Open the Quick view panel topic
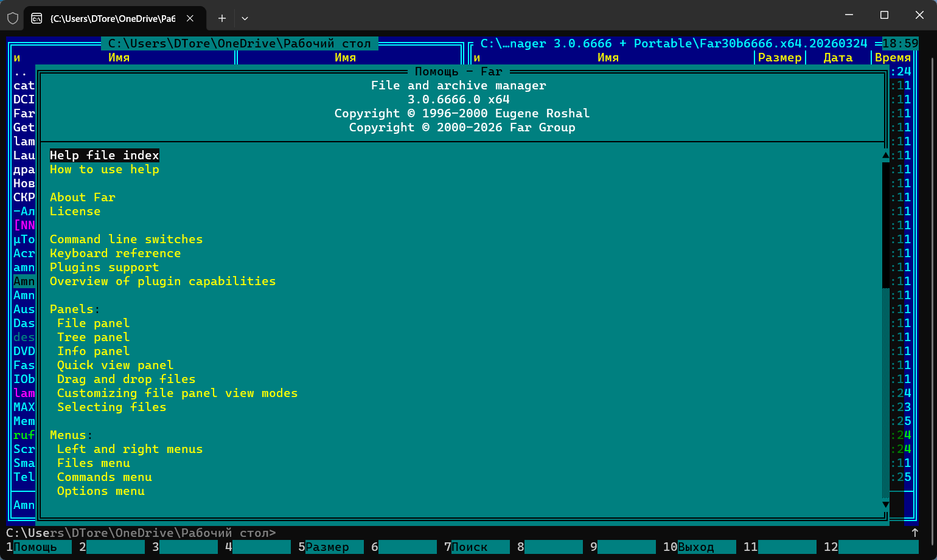This screenshot has height=560, width=937. click(x=115, y=365)
